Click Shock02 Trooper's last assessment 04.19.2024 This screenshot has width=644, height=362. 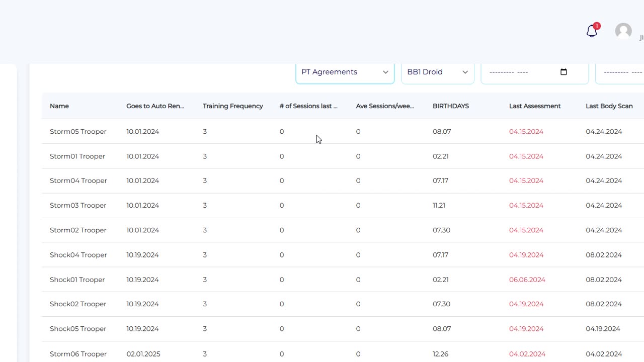[x=526, y=304]
